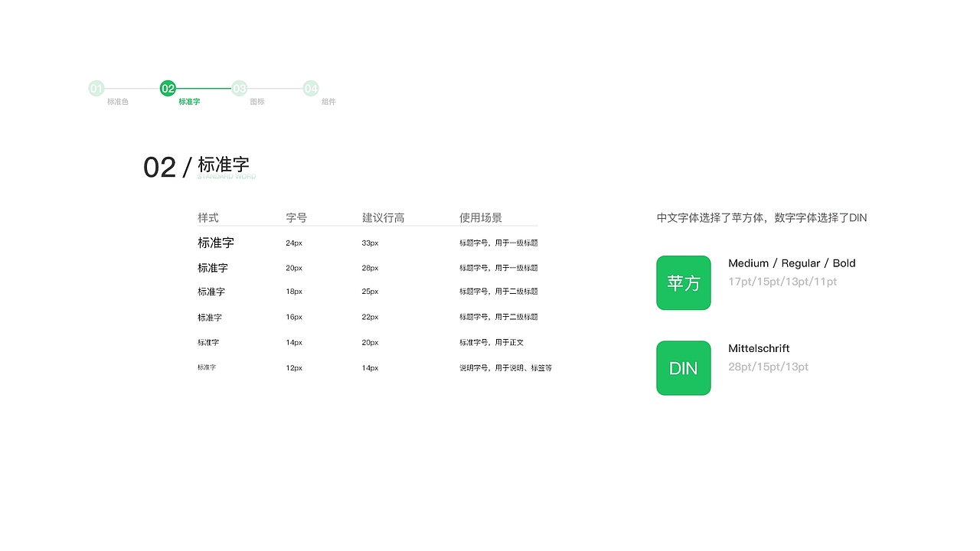
Task: Select step 04 组件 circle icon
Action: tap(311, 88)
